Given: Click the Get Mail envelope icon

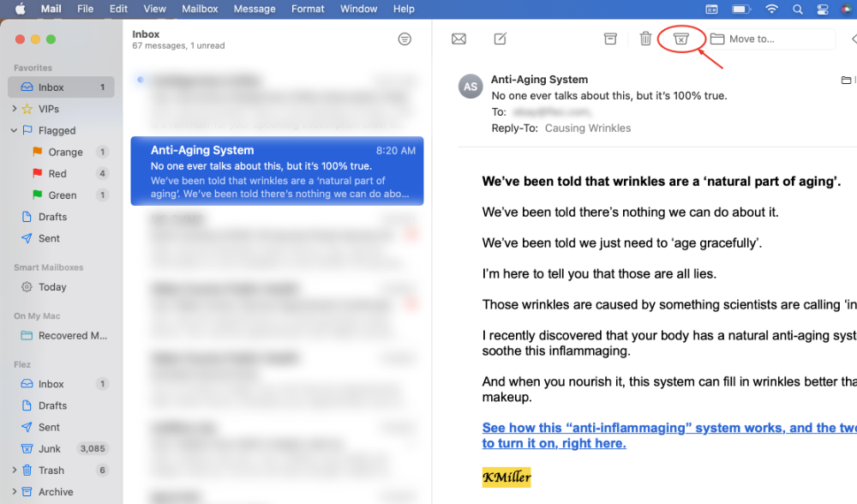Looking at the screenshot, I should [x=458, y=39].
